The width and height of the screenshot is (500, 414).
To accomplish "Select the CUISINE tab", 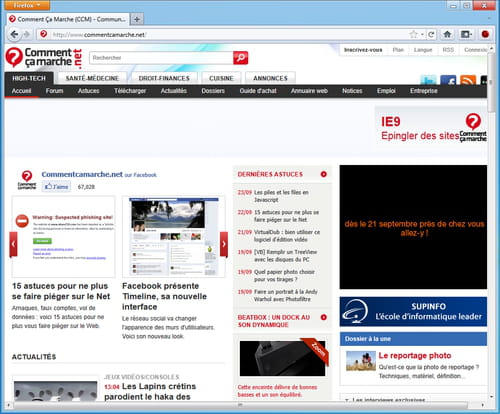I will point(221,78).
